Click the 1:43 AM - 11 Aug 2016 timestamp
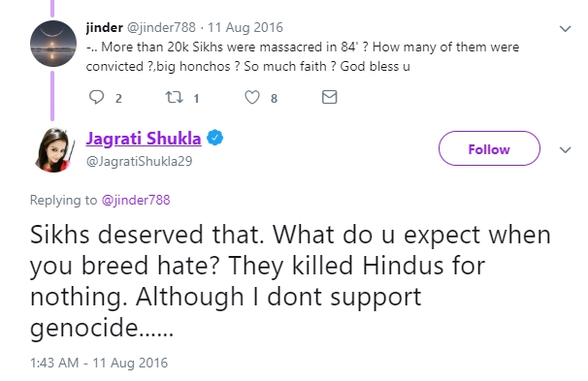The width and height of the screenshot is (588, 381). point(99,363)
